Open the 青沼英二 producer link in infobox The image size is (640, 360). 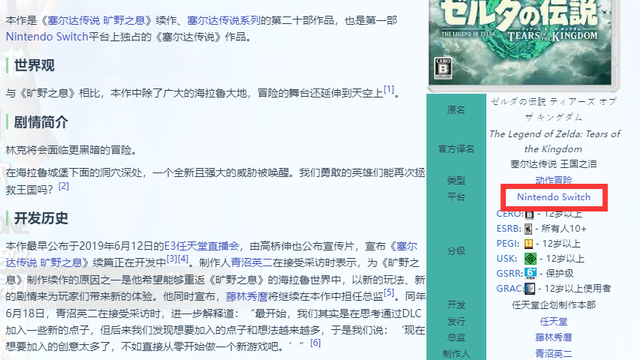553,353
